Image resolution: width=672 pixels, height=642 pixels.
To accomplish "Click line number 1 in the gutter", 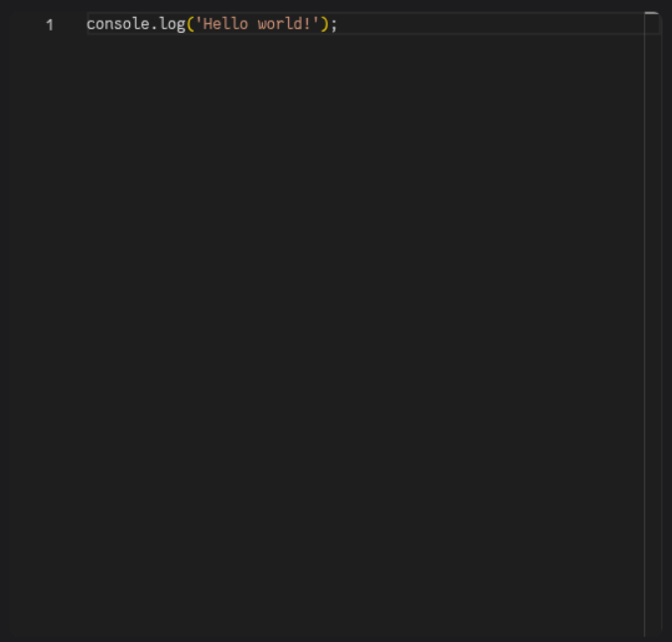I will 49,25.
